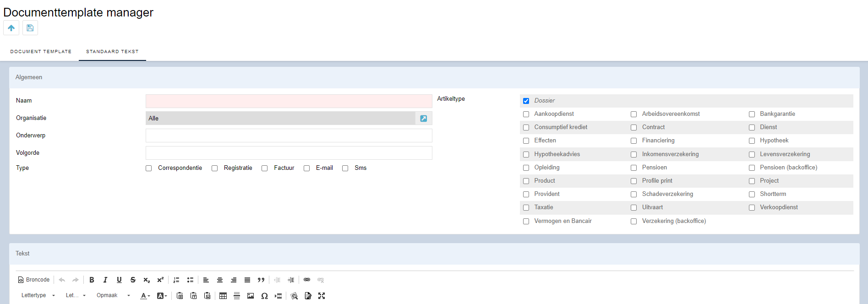868x304 pixels.
Task: Click the arrow-with-lines icon after the omega
Action: 278,296
